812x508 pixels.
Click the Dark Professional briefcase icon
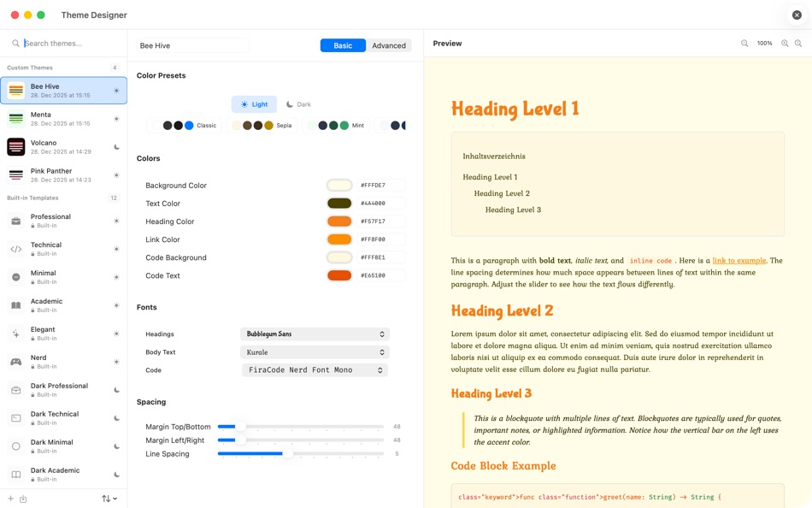click(16, 390)
